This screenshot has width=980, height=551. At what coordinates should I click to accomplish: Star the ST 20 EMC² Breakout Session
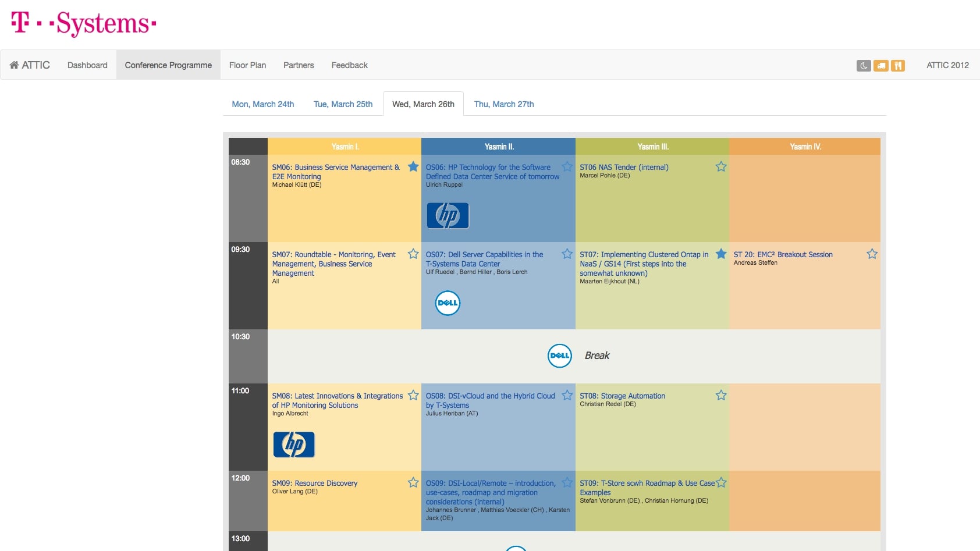(x=872, y=254)
